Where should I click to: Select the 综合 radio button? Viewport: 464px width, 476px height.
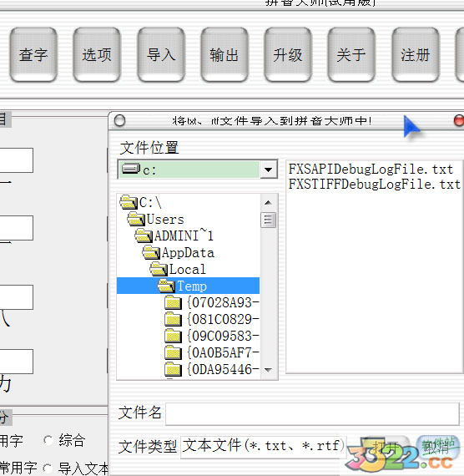click(48, 440)
